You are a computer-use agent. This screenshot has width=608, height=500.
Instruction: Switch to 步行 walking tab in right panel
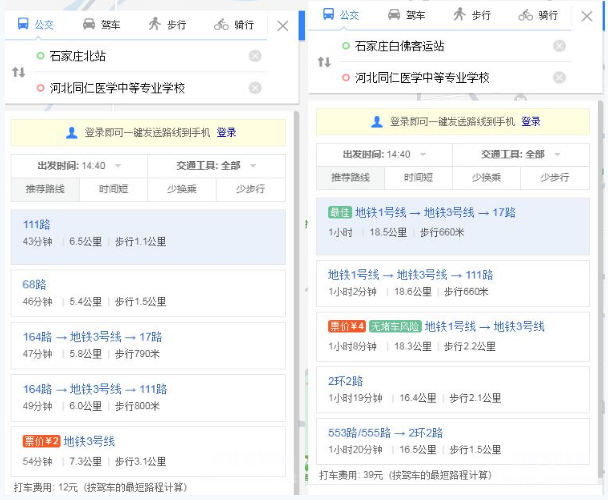click(x=472, y=15)
